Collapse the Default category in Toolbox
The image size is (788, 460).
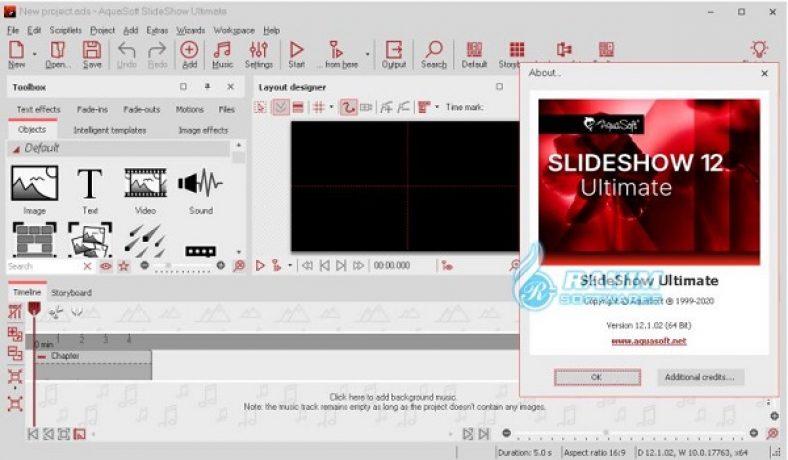point(16,149)
